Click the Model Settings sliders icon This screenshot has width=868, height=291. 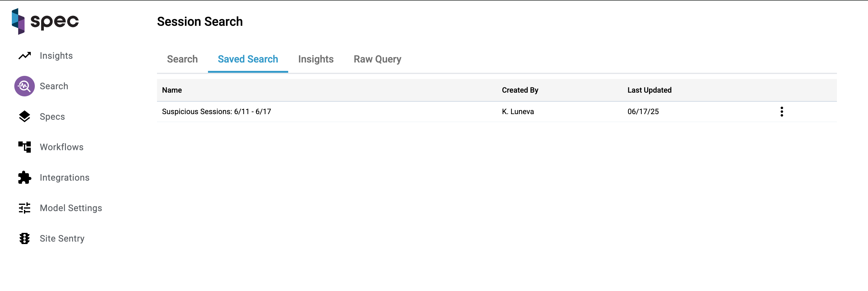tap(25, 208)
